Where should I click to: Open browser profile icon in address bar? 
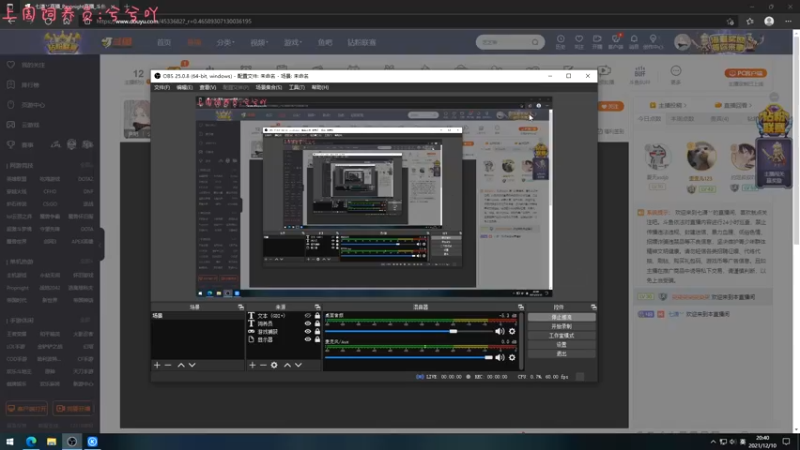tap(769, 21)
